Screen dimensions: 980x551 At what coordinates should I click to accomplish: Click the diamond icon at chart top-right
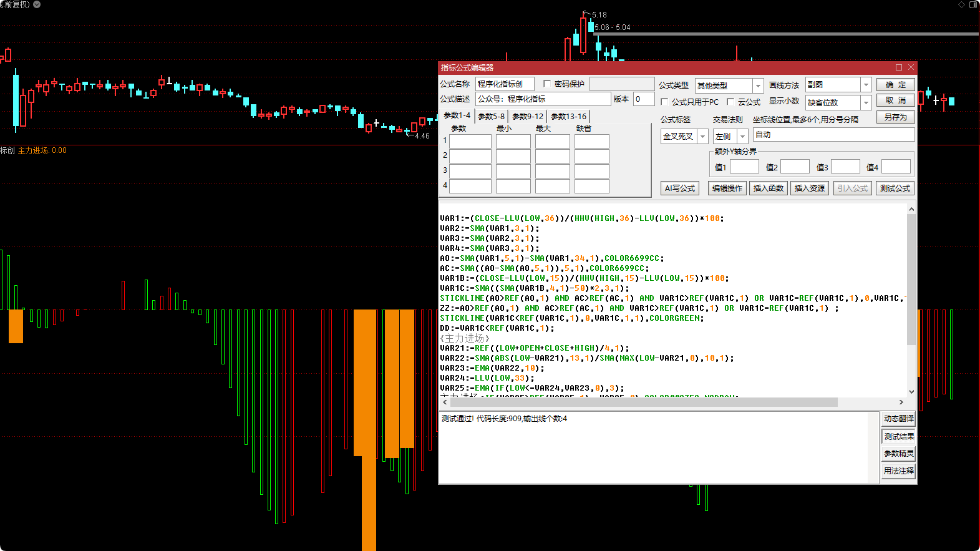pyautogui.click(x=961, y=4)
